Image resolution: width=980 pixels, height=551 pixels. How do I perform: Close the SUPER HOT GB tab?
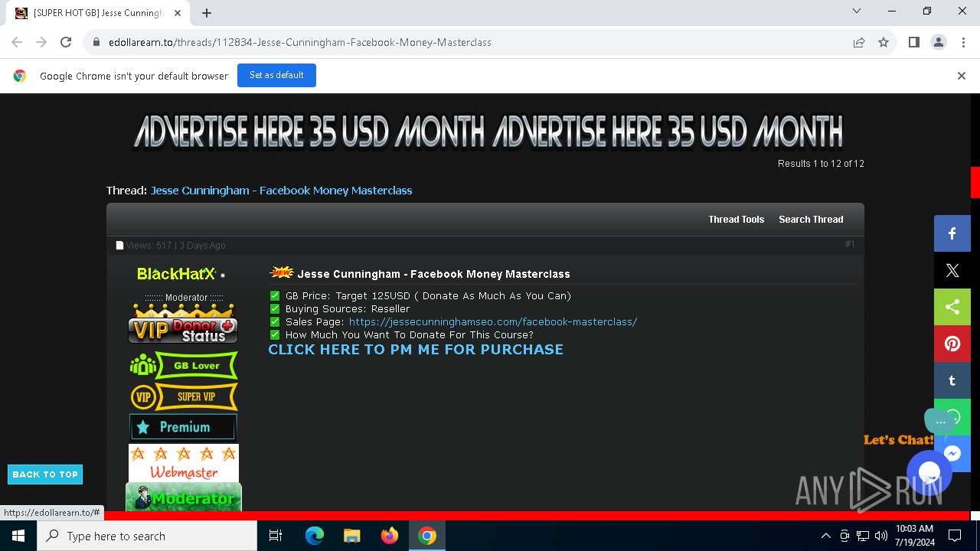coord(178,13)
